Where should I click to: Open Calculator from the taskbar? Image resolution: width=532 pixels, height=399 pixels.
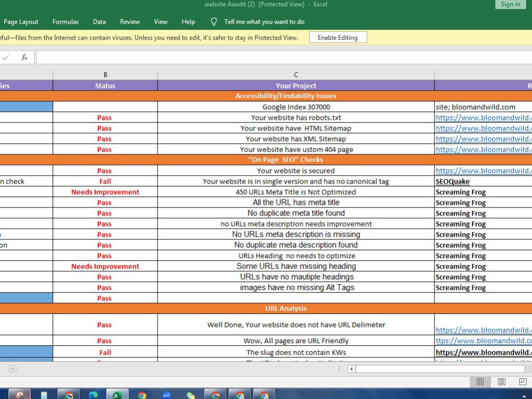click(x=44, y=394)
